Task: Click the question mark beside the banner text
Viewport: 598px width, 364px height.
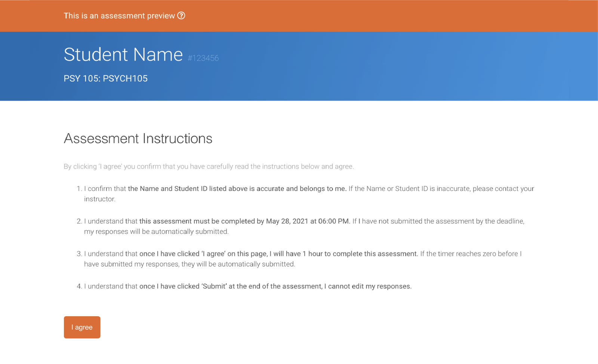Action: click(182, 16)
